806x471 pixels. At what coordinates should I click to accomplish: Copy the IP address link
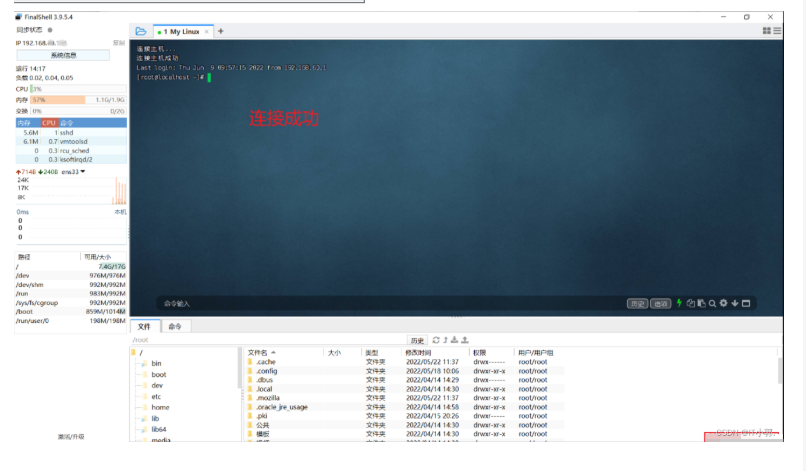(119, 43)
